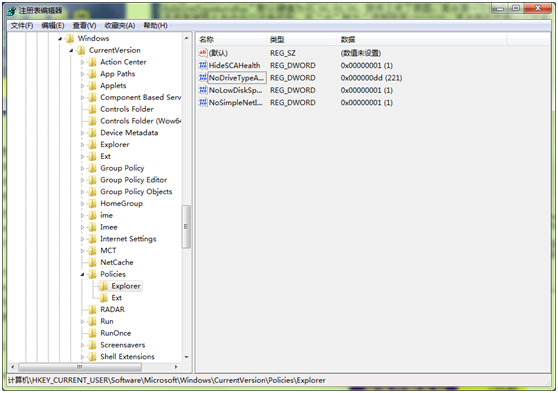Collapse the Windows tree node
The width and height of the screenshot is (558, 393).
pos(60,38)
